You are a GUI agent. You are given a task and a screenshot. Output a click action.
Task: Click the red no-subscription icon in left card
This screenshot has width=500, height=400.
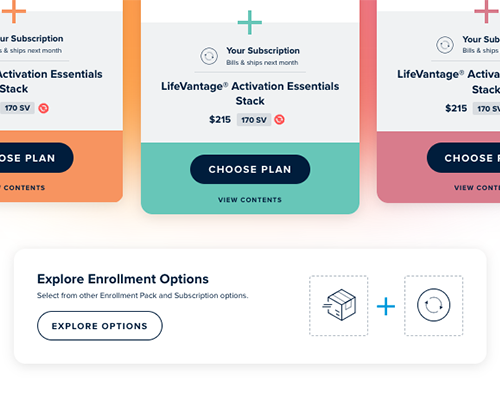[44, 108]
